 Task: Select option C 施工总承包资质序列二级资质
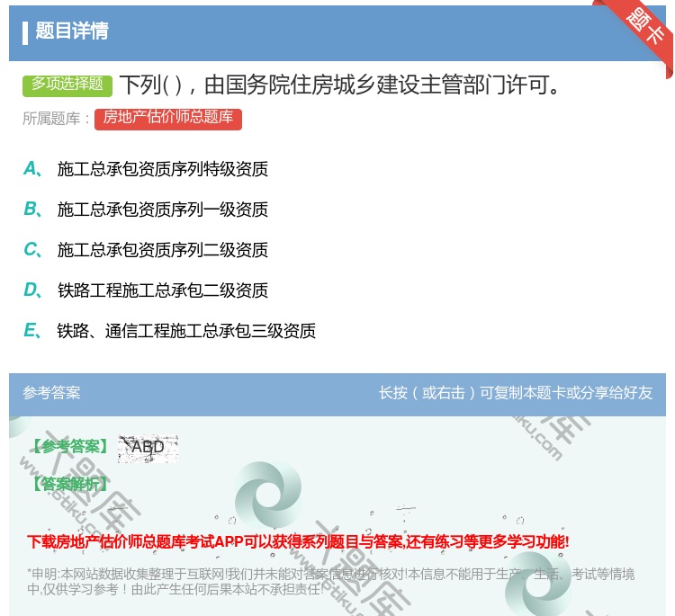click(146, 250)
